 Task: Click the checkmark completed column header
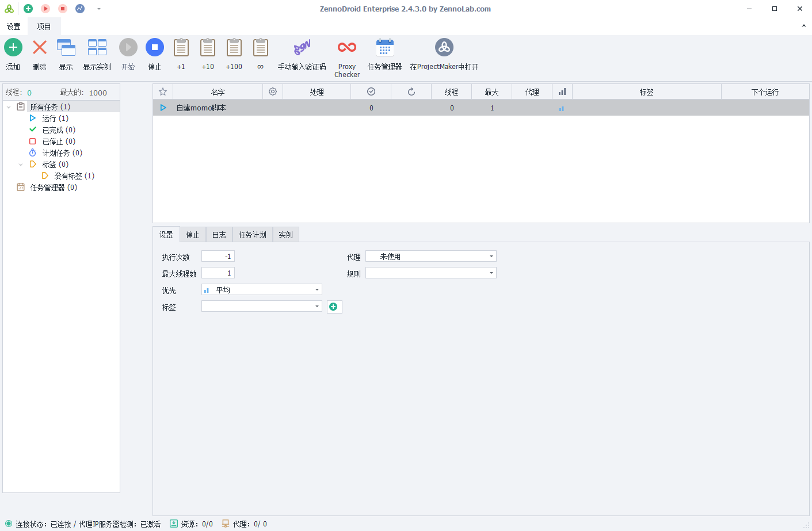pyautogui.click(x=371, y=92)
